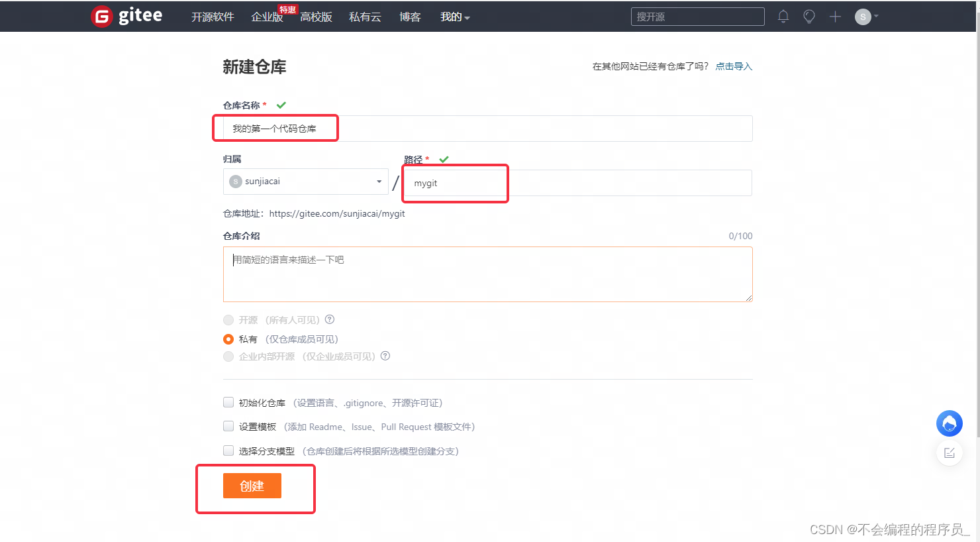
Task: Open the 开源软件 menu item
Action: coord(213,17)
